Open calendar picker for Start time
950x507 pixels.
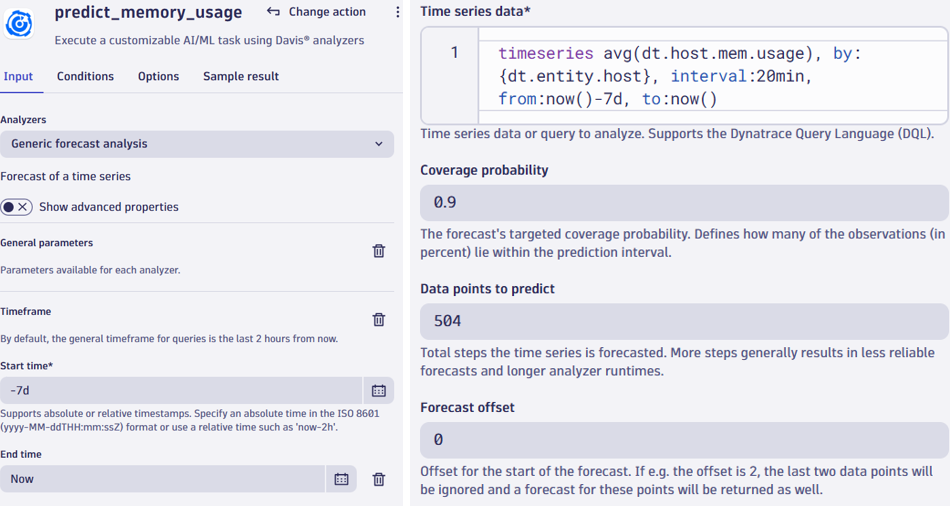pyautogui.click(x=379, y=391)
